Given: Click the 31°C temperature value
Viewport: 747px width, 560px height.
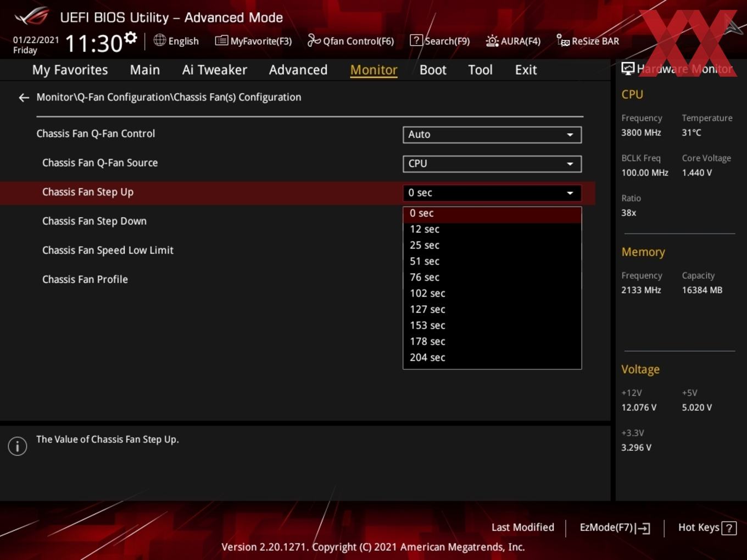Looking at the screenshot, I should pos(692,133).
